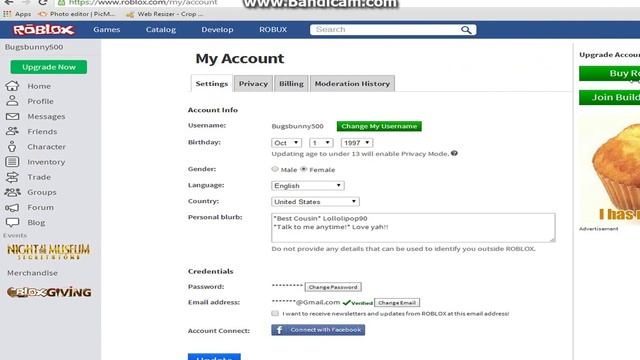Click Change My Username button

(379, 126)
